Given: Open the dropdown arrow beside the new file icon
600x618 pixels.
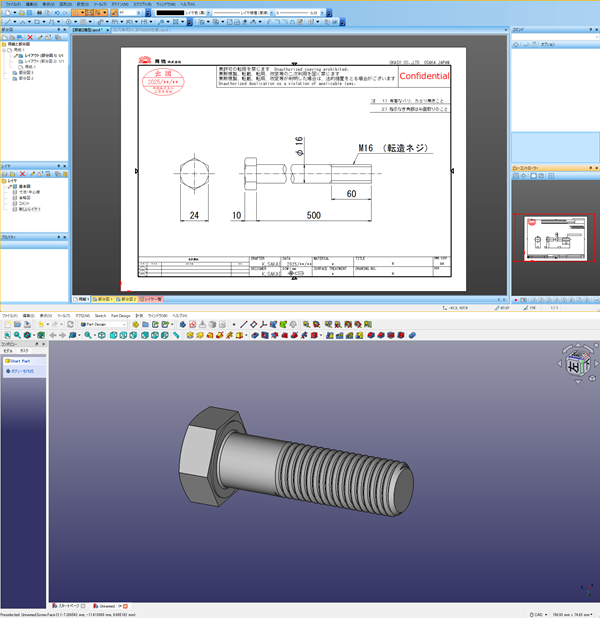Looking at the screenshot, I should (x=15, y=13).
